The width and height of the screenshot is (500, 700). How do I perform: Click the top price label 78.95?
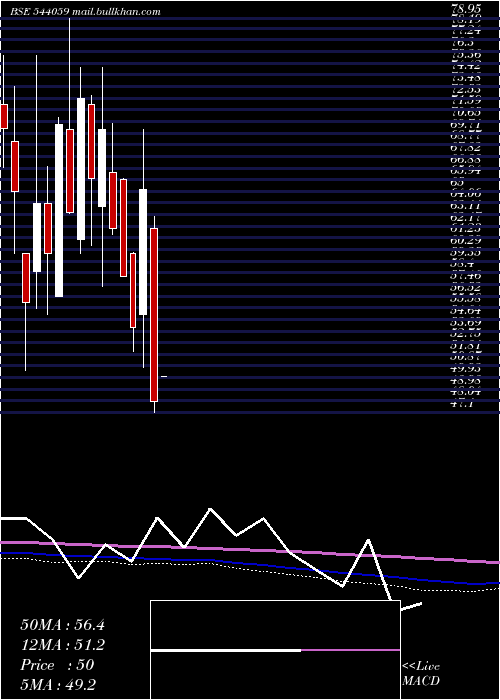coord(466,10)
